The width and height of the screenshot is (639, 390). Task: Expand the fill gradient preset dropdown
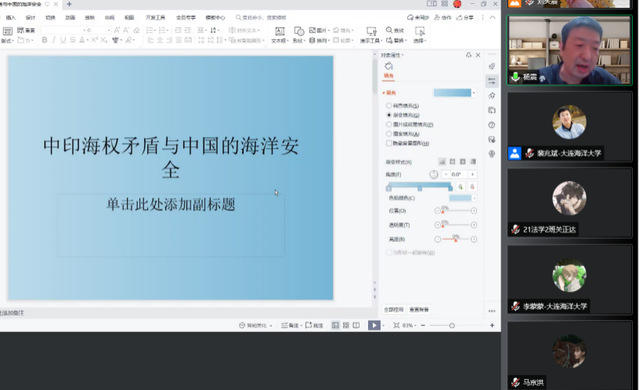click(474, 93)
